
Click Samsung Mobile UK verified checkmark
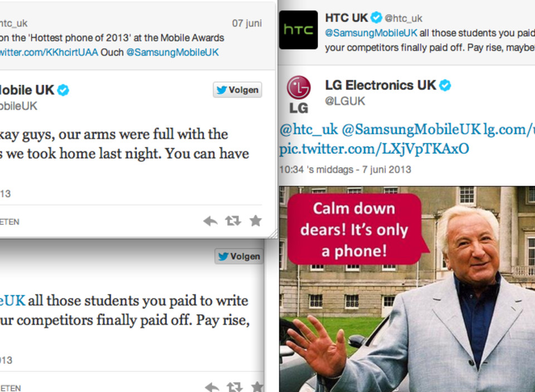[63, 90]
